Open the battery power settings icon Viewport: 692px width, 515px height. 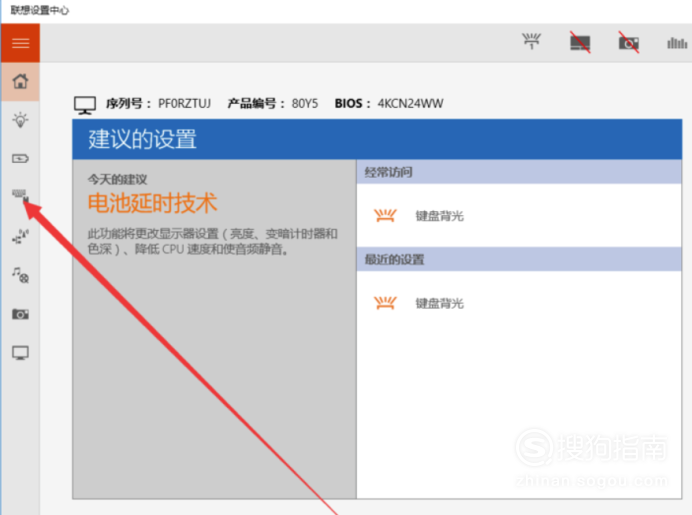pos(20,158)
